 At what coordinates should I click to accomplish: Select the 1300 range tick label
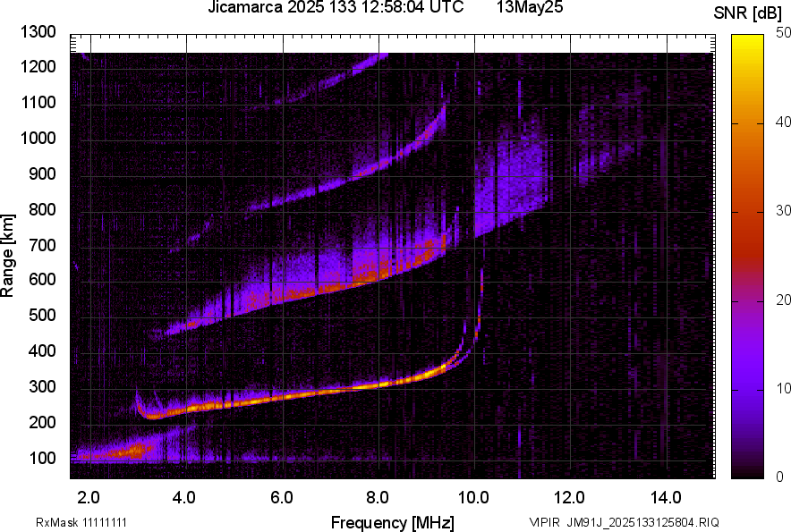click(x=38, y=32)
